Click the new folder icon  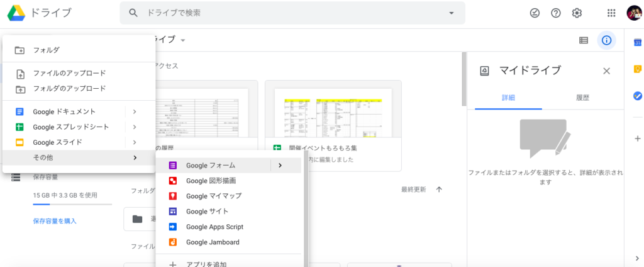tap(19, 50)
